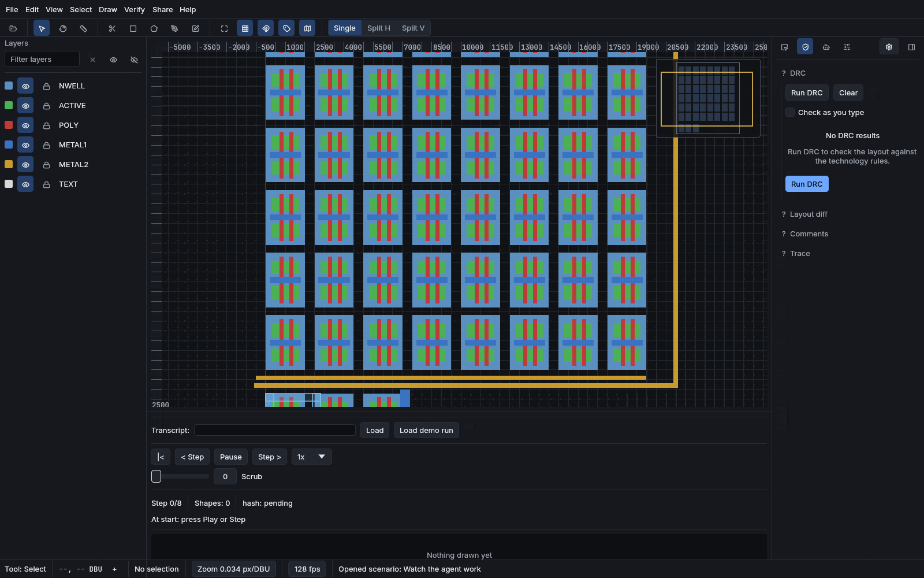
Task: Toggle the tag labels button
Action: [x=286, y=28]
